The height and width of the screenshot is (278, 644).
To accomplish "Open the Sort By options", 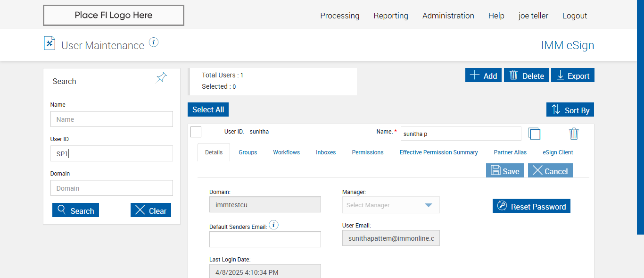I will pyautogui.click(x=570, y=110).
